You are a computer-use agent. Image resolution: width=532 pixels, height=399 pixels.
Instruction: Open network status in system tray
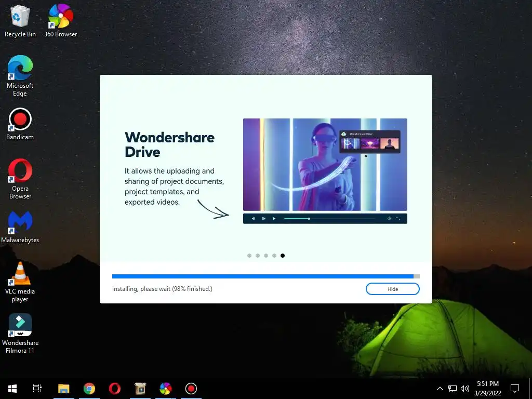pos(453,389)
